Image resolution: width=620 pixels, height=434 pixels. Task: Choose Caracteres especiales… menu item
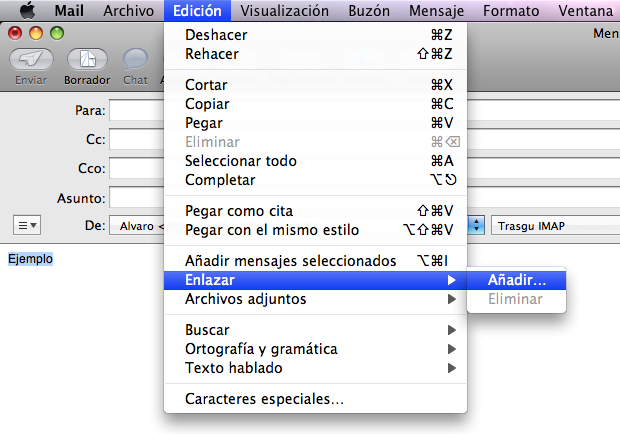point(264,399)
